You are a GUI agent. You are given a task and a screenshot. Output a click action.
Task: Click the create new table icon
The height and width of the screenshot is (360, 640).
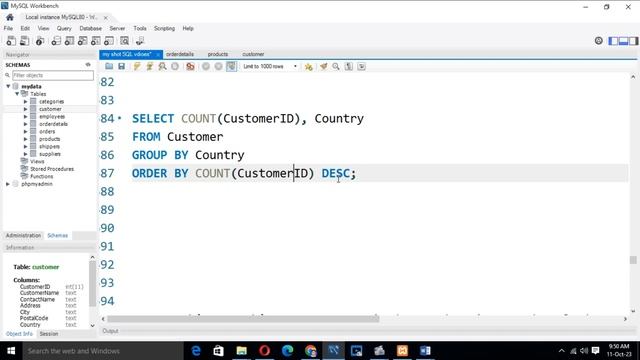69,41
